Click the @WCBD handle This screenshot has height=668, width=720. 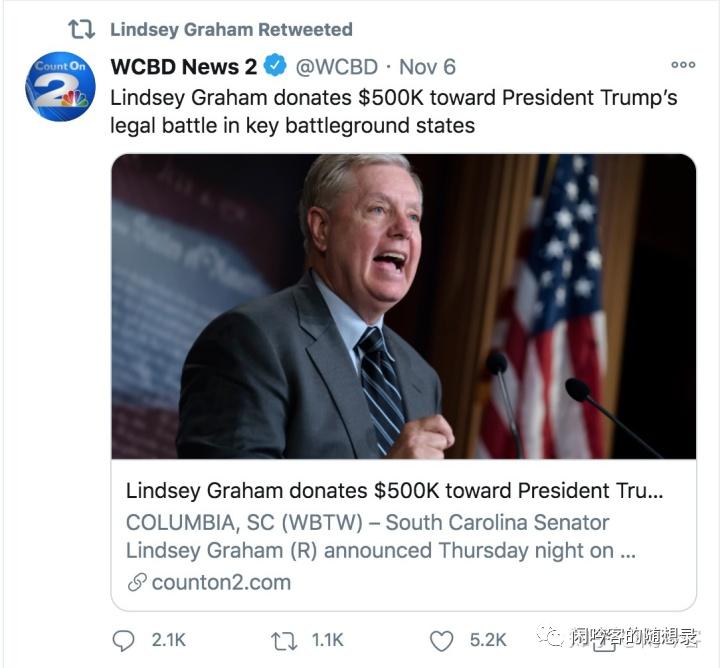(337, 67)
